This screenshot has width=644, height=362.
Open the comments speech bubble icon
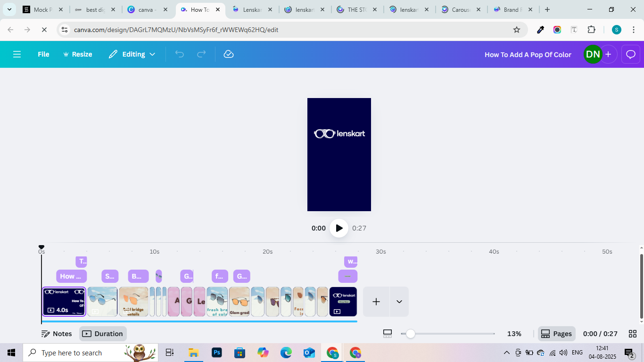(631, 54)
